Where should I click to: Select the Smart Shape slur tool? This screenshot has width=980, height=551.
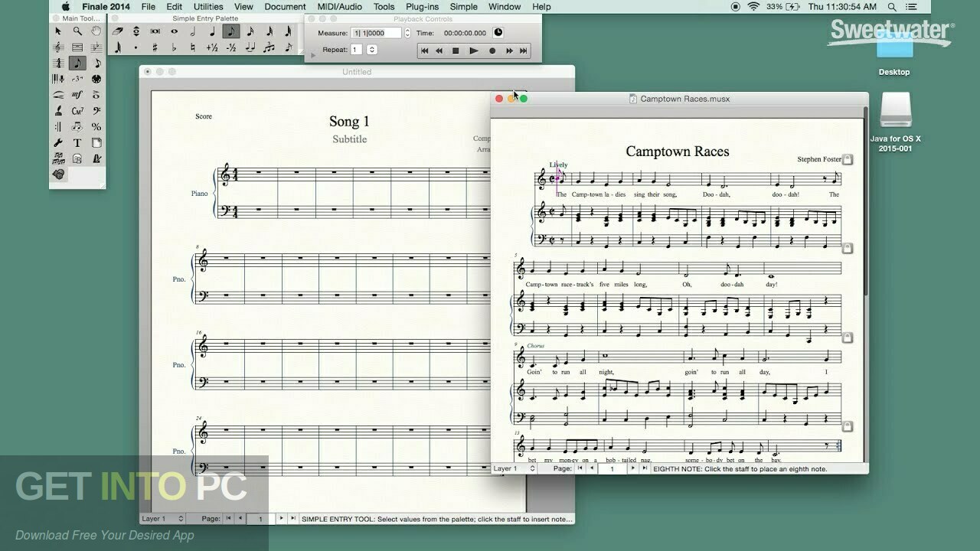[x=58, y=95]
